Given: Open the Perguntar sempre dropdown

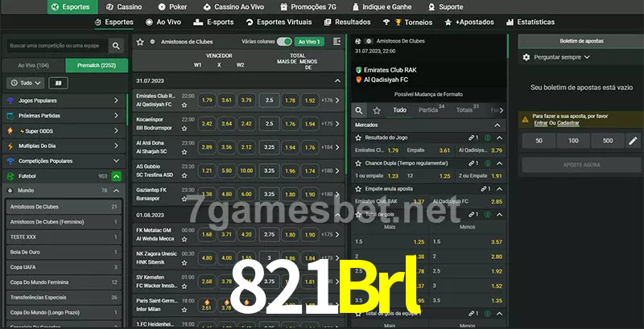Looking at the screenshot, I should tap(557, 57).
